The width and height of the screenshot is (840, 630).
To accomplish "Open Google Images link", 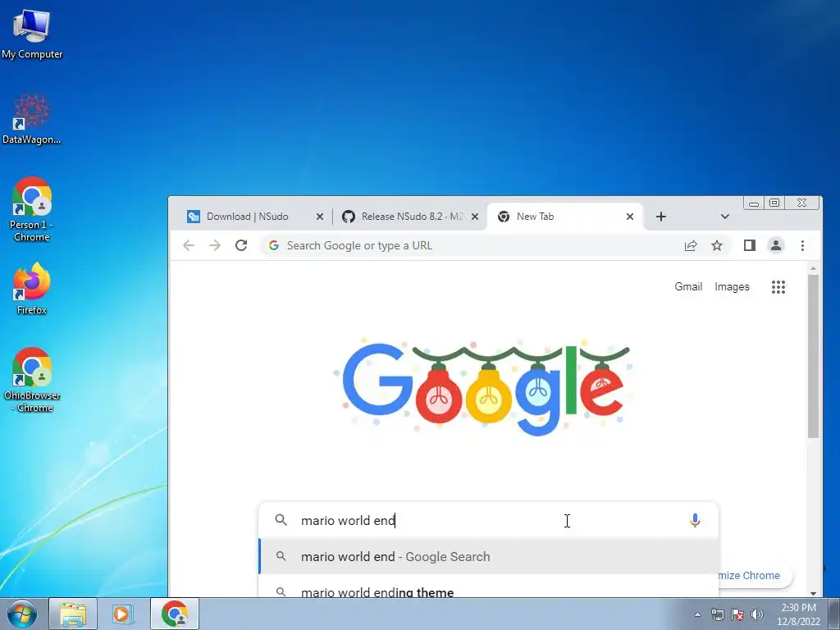I will click(732, 286).
